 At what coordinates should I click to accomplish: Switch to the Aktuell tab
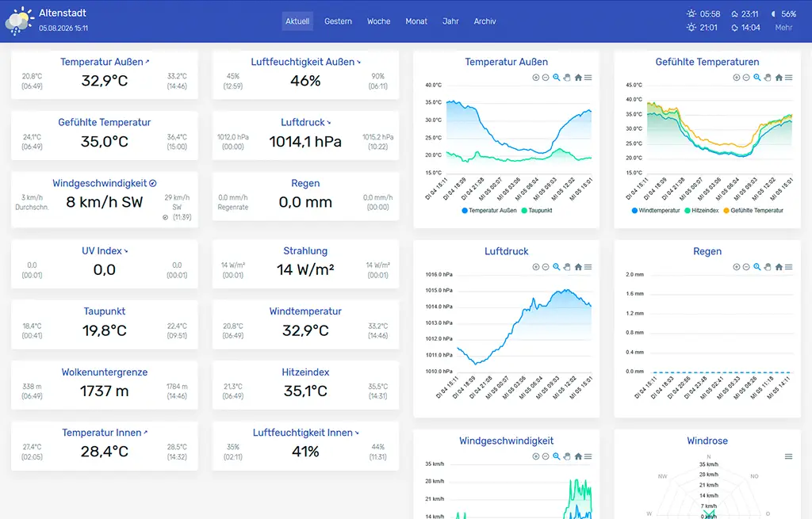pos(297,21)
